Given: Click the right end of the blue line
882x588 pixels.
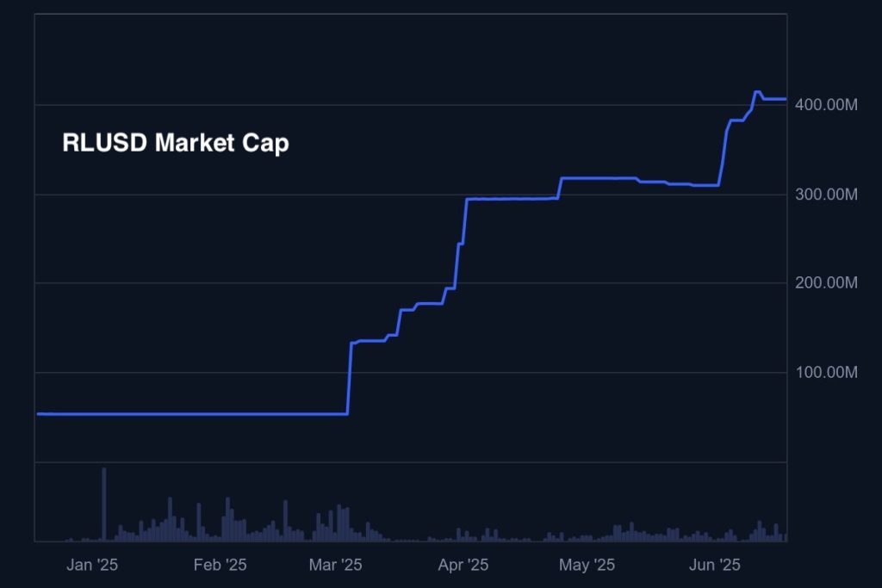Looking at the screenshot, I should [x=785, y=99].
